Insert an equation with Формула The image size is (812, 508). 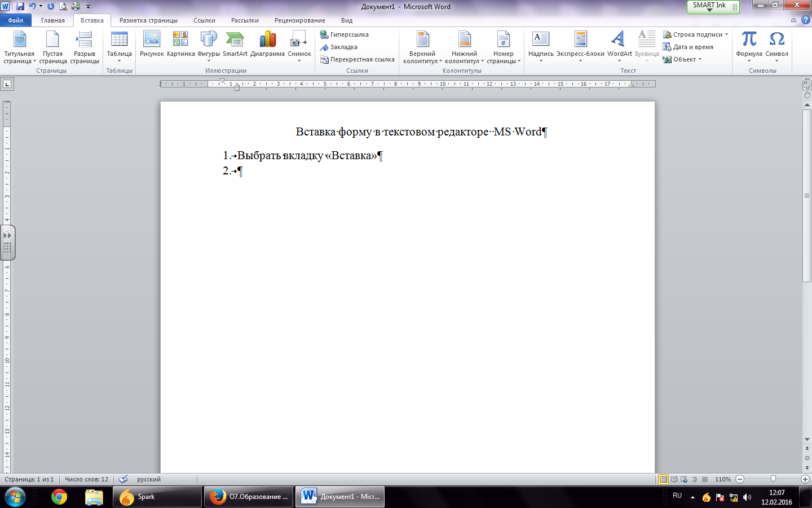749,47
